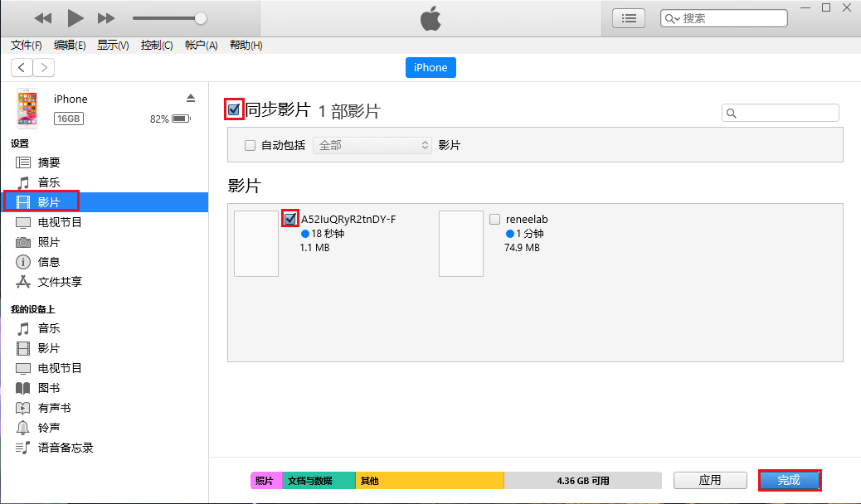
Task: Open 图书 books icon in sidebar
Action: point(23,388)
